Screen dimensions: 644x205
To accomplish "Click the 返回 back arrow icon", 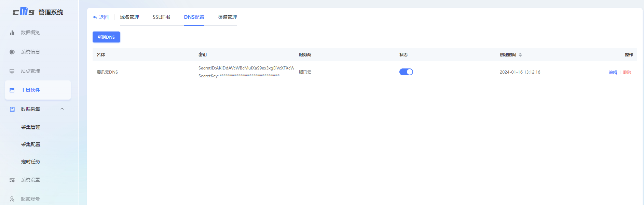I will pyautogui.click(x=95, y=17).
